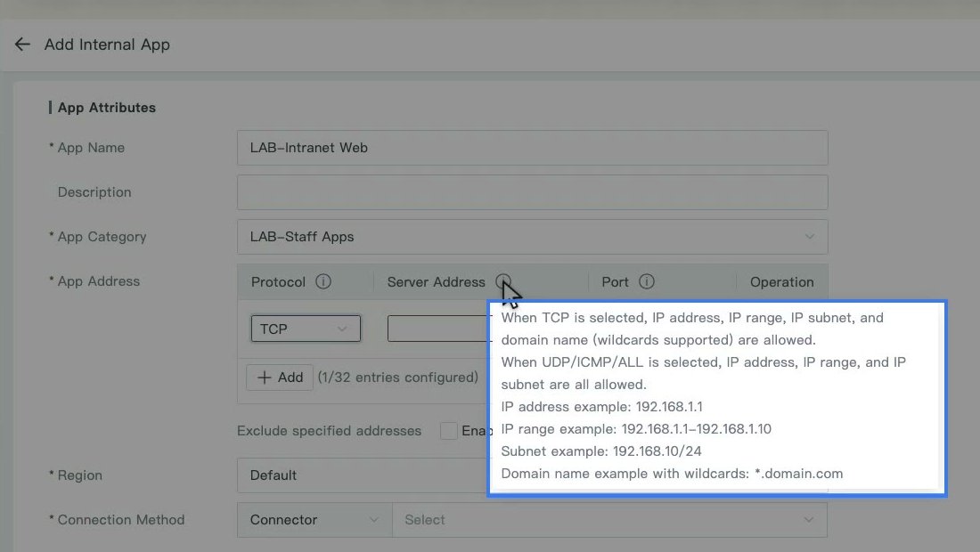Screen dimensions: 980x552
Task: Open the Protocol info icon
Action: (323, 281)
